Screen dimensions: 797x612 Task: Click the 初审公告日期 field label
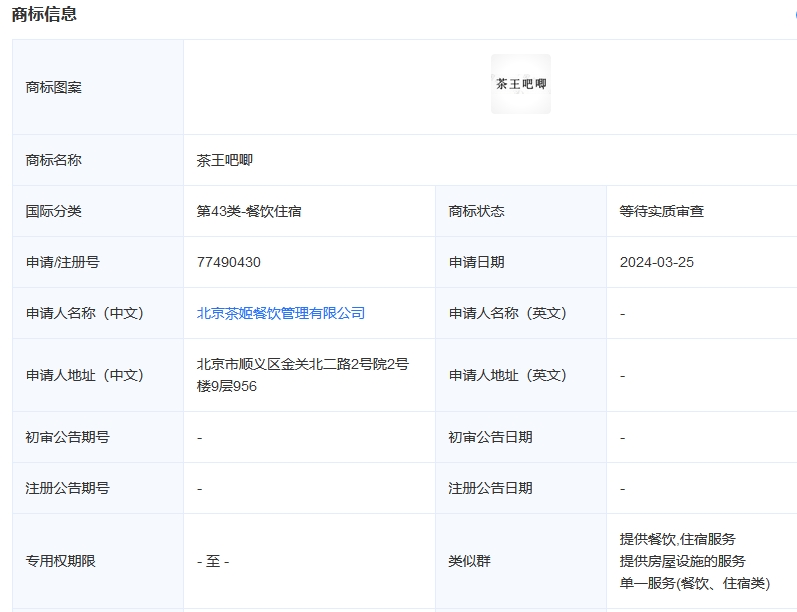(x=490, y=437)
